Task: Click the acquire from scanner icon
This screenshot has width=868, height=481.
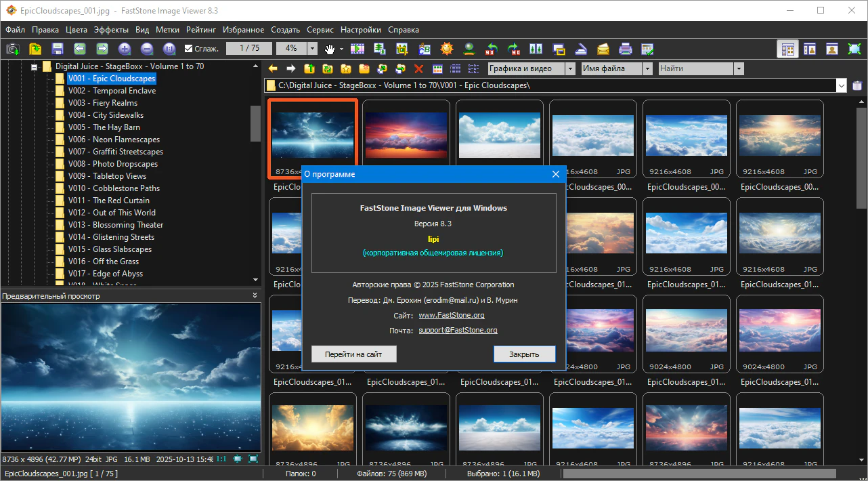Action: tap(580, 49)
